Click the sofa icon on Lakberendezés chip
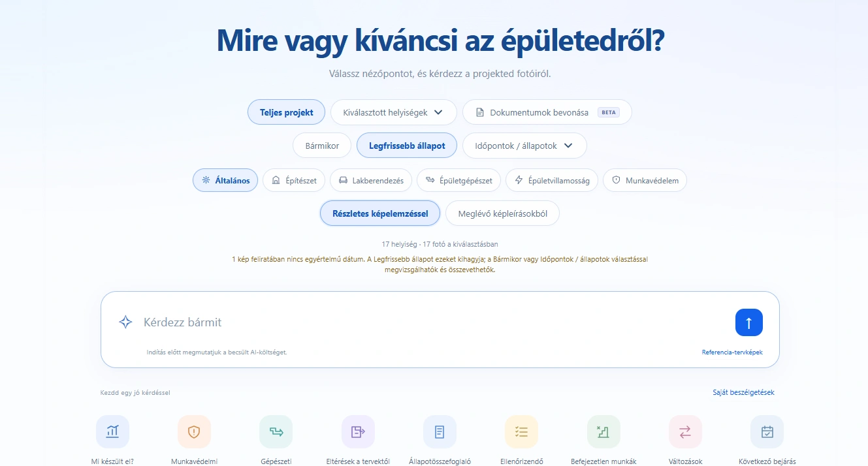 click(x=344, y=180)
